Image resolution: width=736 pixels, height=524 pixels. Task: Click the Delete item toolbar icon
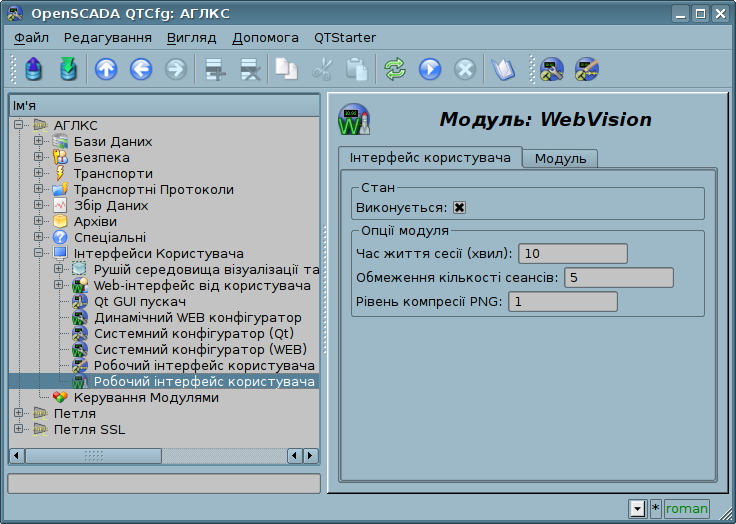click(x=250, y=69)
